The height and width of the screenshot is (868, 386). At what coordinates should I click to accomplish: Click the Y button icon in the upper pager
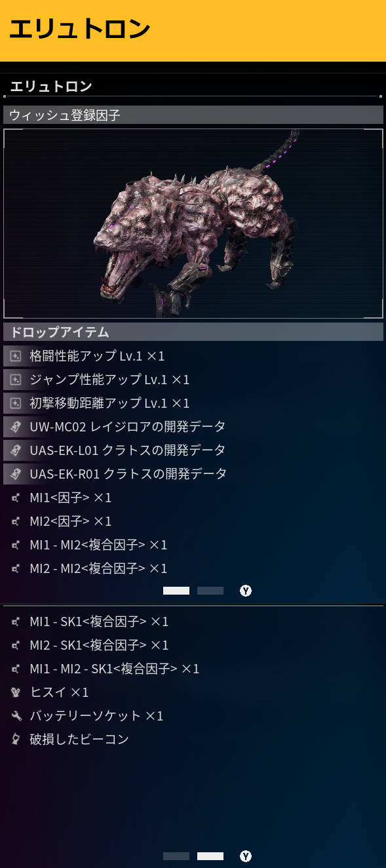point(246,591)
